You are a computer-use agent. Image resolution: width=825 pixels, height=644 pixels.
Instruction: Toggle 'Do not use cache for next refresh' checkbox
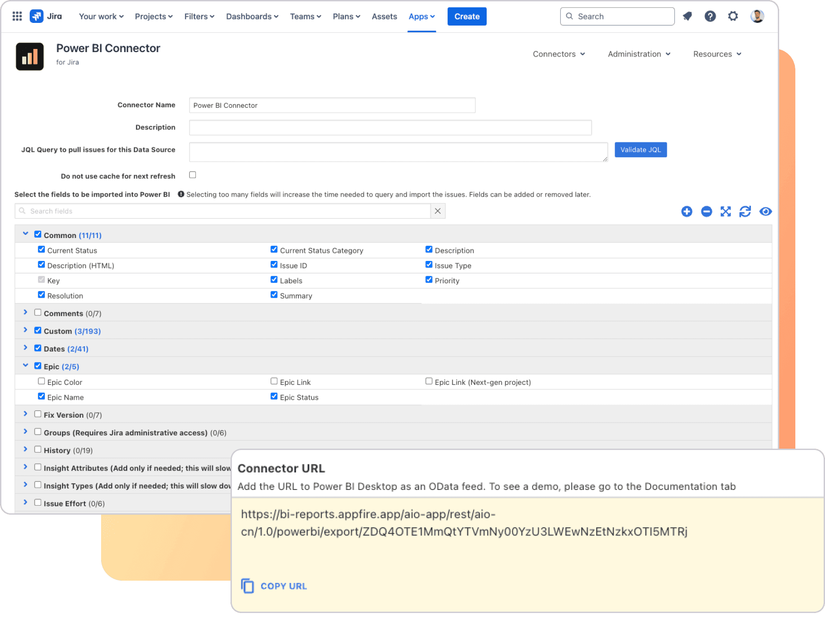[193, 175]
